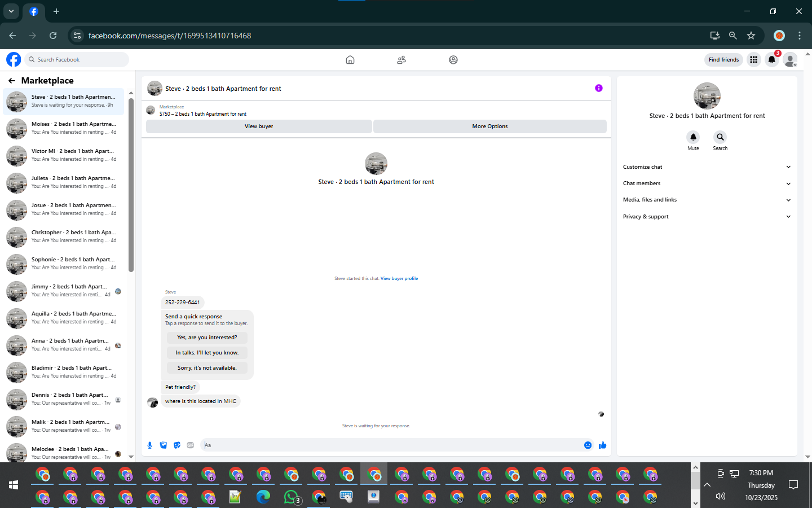This screenshot has width=812, height=508.
Task: Expand the Customize chat section
Action: pyautogui.click(x=707, y=167)
